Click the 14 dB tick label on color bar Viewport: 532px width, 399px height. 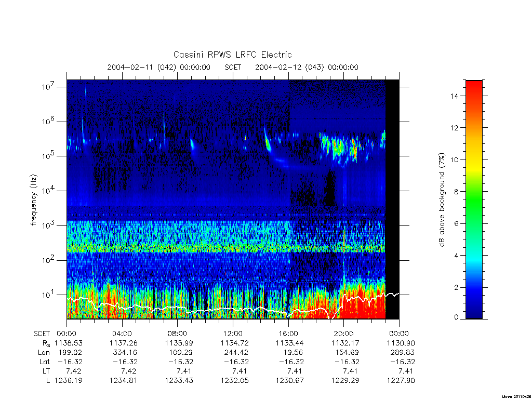tap(454, 96)
